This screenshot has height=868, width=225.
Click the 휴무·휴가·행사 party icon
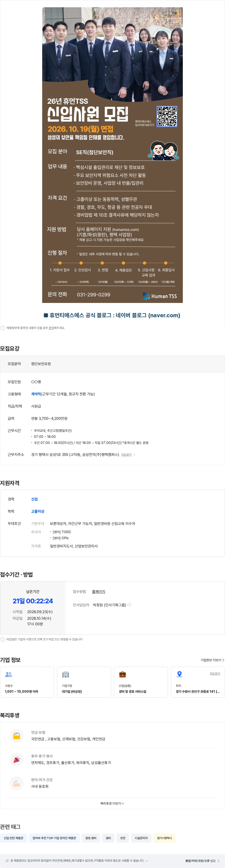click(x=16, y=760)
